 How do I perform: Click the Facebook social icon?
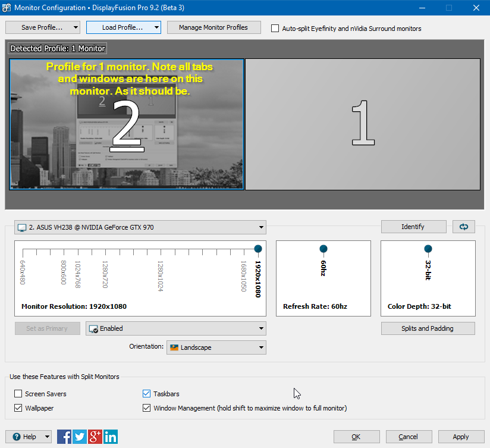click(64, 437)
